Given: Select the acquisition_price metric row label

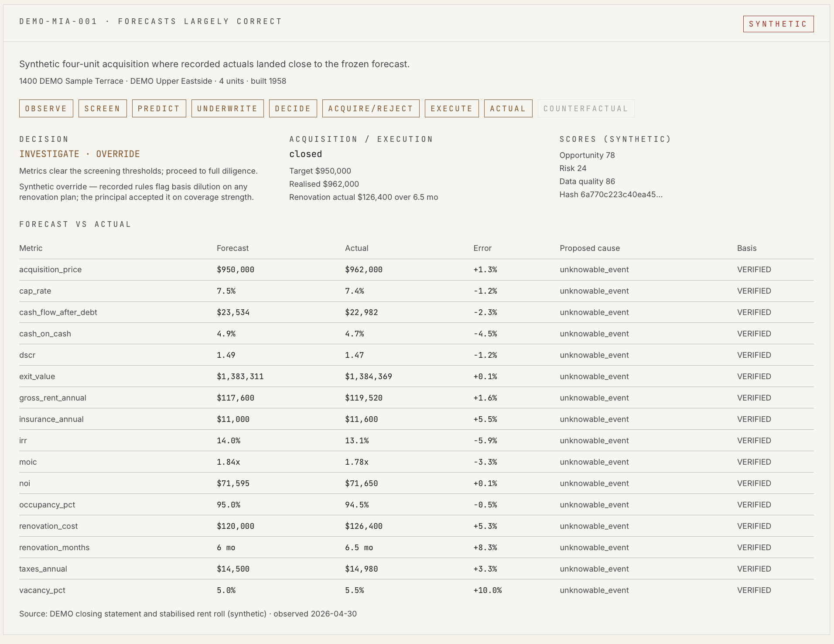Looking at the screenshot, I should coord(50,270).
